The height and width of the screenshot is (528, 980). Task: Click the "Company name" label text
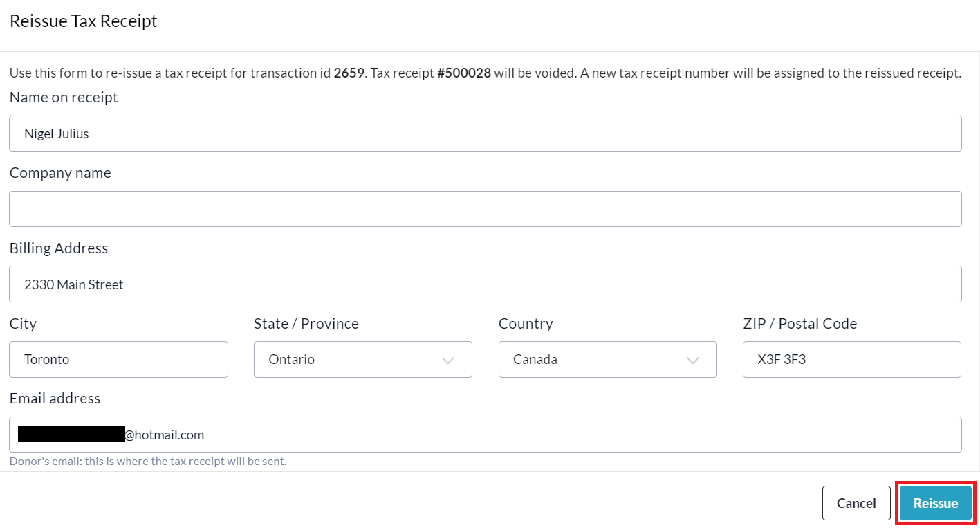[60, 173]
